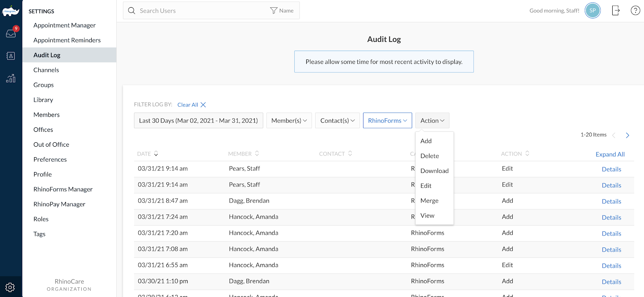Click RhinoCare organization label
The width and height of the screenshot is (644, 297).
coord(69,281)
